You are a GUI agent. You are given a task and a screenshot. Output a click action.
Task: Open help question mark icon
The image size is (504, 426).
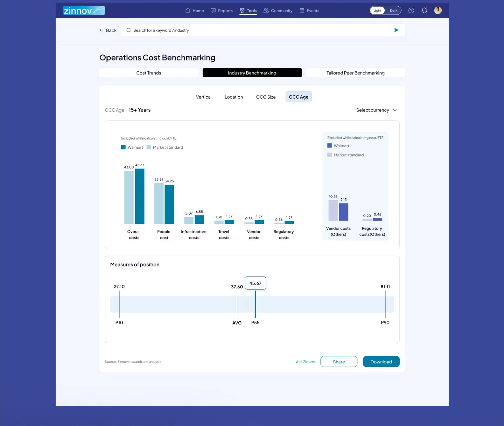[x=411, y=10]
